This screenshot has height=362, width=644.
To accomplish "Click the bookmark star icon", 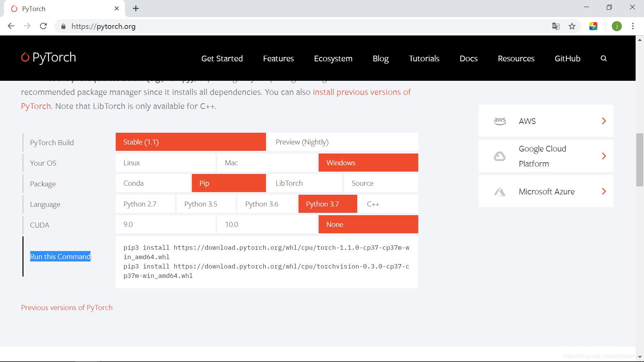I will (572, 26).
